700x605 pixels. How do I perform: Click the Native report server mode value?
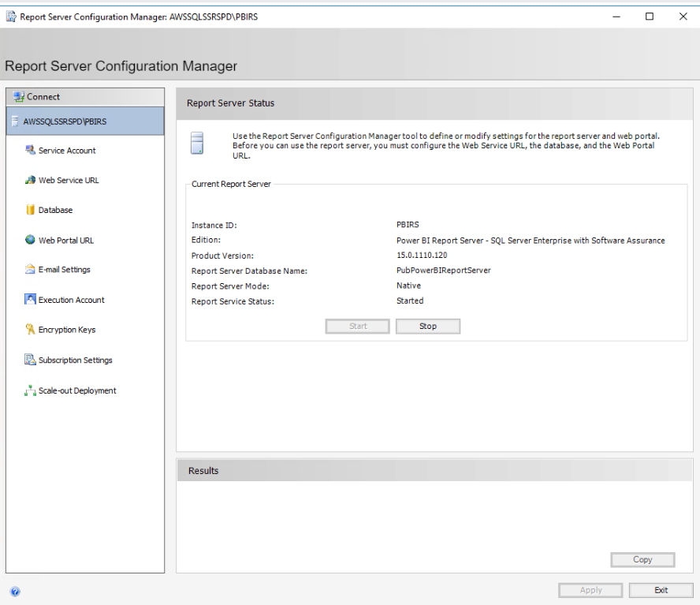click(408, 286)
